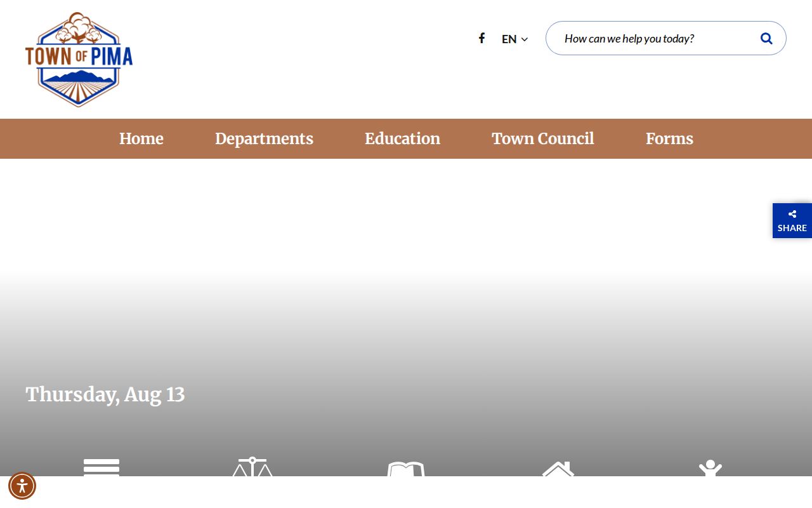Image resolution: width=812 pixels, height=508 pixels.
Task: Select the scales of justice quick-link icon
Action: point(252,467)
